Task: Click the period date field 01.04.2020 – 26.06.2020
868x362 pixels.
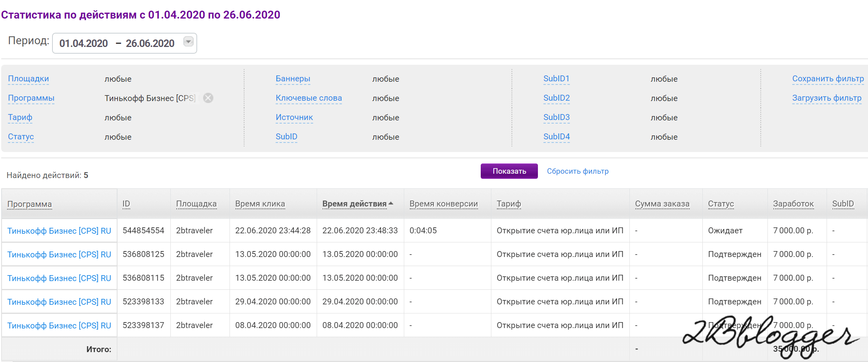Action: 125,43
